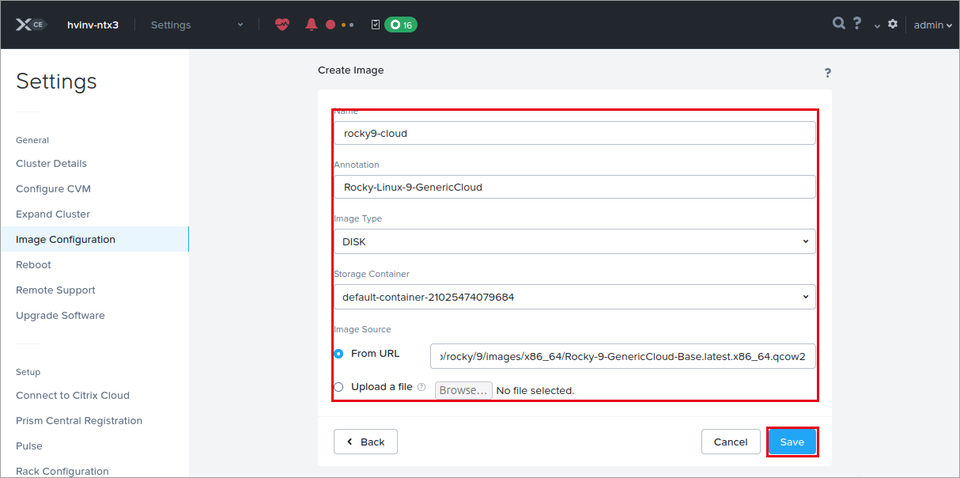Click the Name field containing rocky9-cloud
Screen dimensions: 960x478
pos(574,133)
